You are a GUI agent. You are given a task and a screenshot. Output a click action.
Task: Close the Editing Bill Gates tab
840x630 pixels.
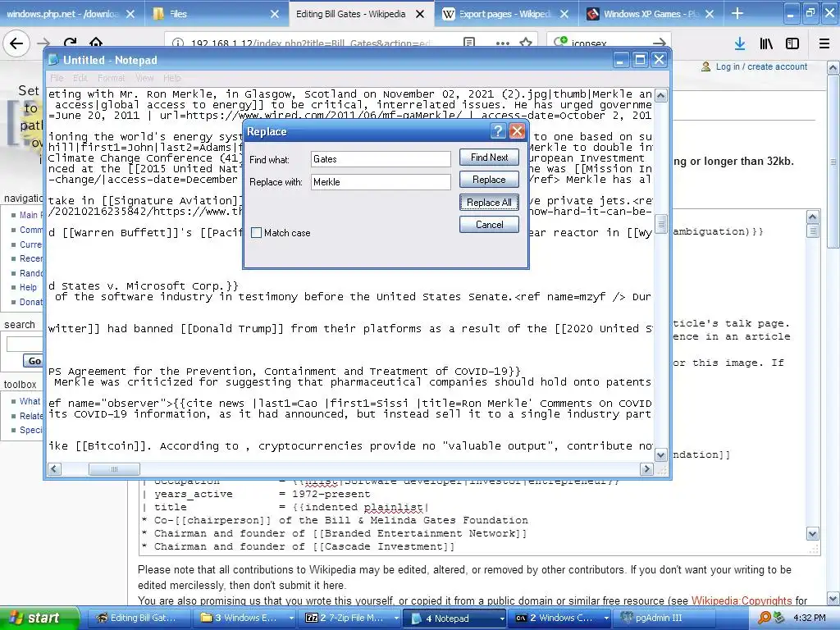tap(420, 14)
